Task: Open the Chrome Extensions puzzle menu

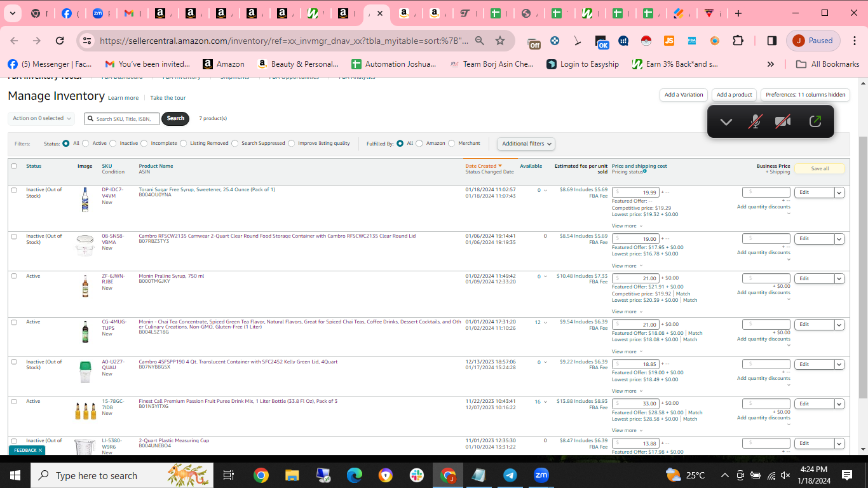Action: click(738, 41)
